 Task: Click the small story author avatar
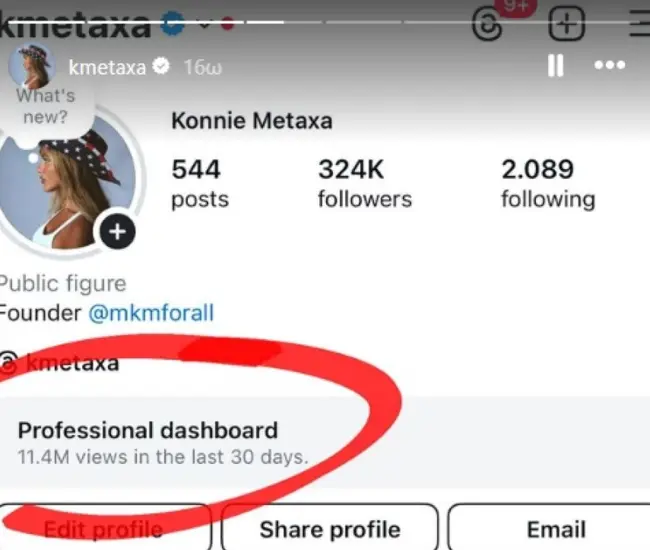tap(30, 66)
